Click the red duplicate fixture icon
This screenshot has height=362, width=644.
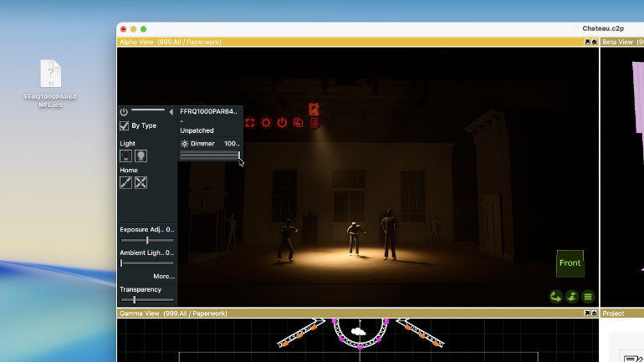pyautogui.click(x=298, y=123)
